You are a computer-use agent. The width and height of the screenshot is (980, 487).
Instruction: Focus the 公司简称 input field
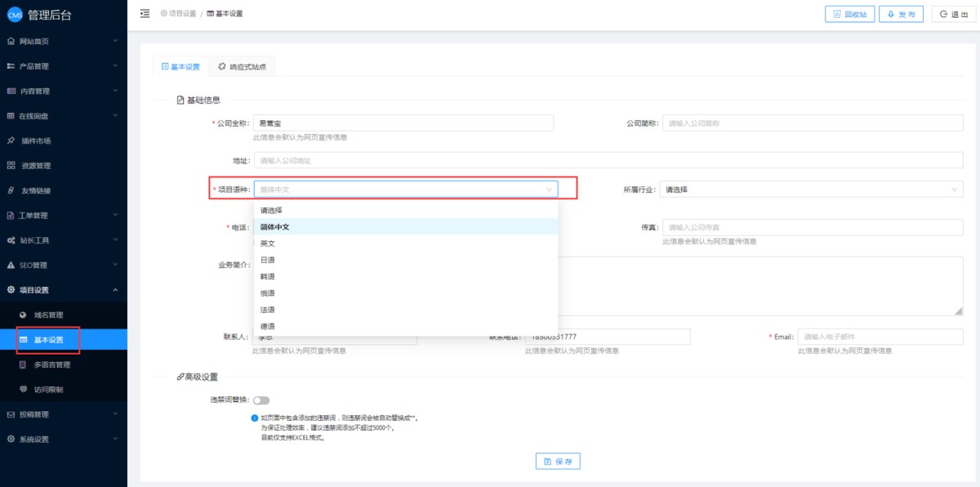tap(813, 123)
